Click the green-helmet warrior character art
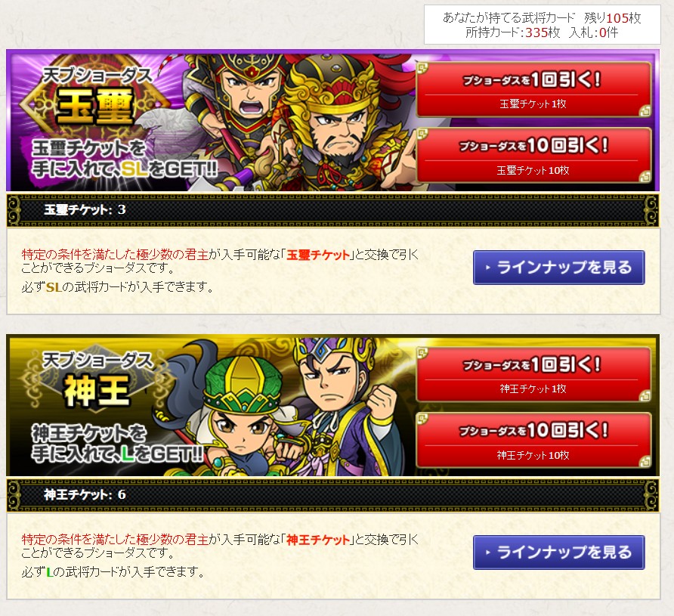Viewport: 674px width, 616px height. click(241, 421)
